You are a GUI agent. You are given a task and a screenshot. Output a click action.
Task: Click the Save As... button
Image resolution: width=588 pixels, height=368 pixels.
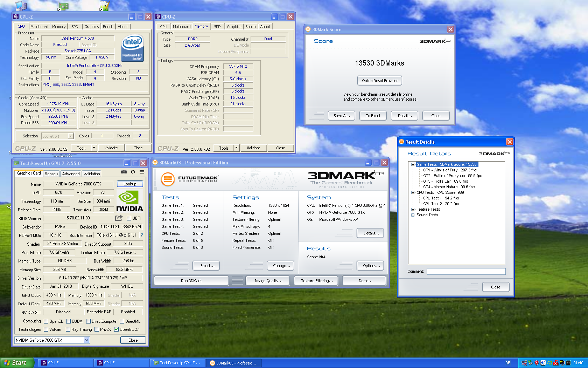point(342,116)
